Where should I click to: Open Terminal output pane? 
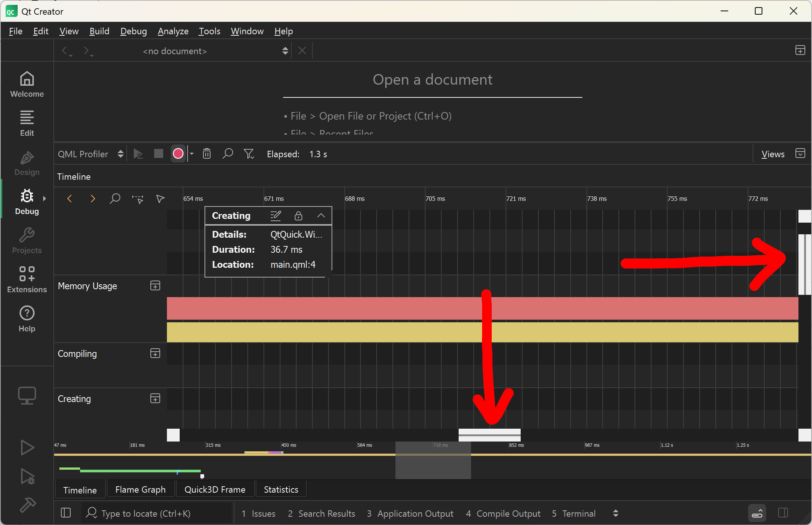pyautogui.click(x=574, y=513)
